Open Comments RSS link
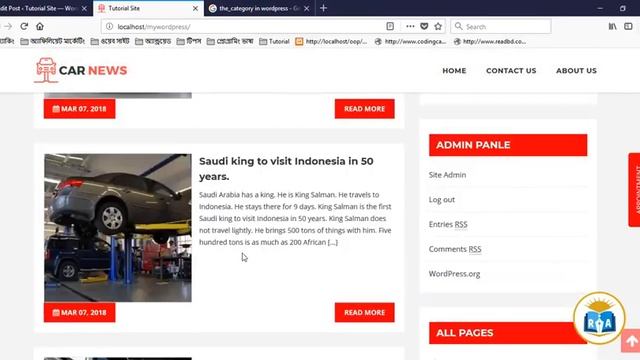Screen dimensions: 640x360 coord(455,249)
